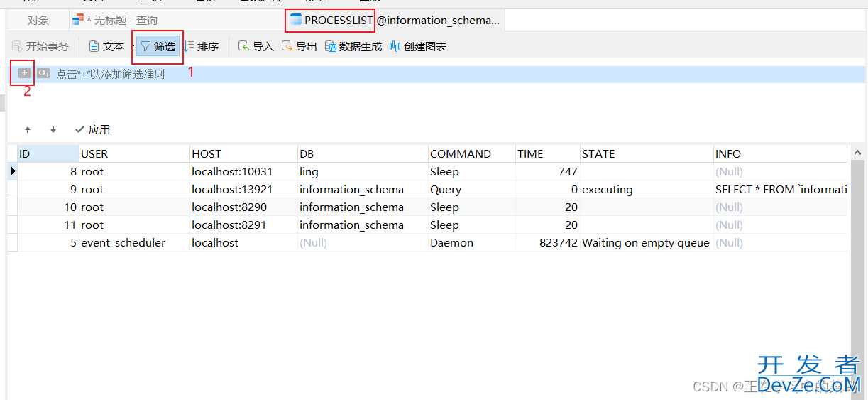This screenshot has width=868, height=400.
Task: Click the Sleep command cell in ID 8 row
Action: pos(471,171)
